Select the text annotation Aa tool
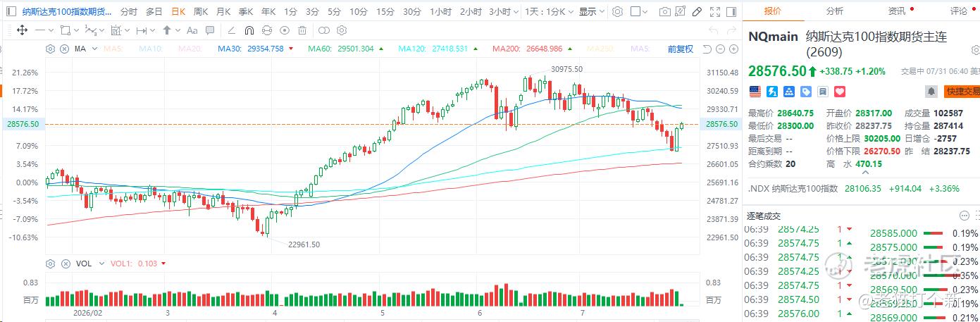 192,30
